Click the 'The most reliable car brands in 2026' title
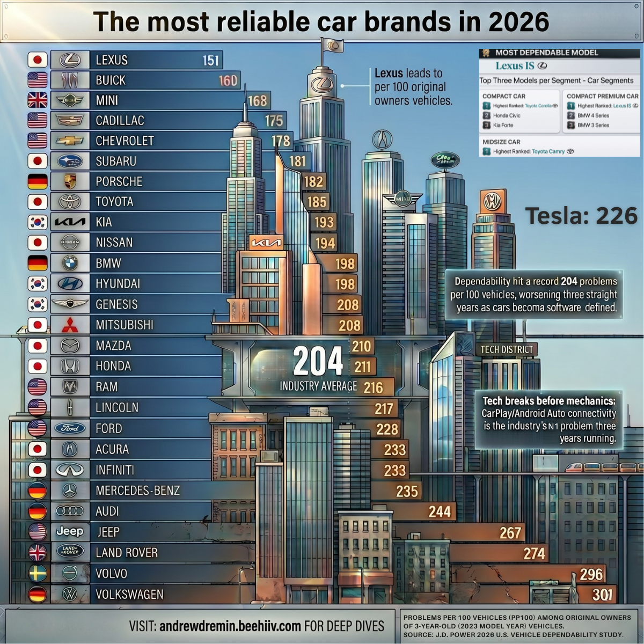Viewport: 644px width, 644px height. coord(321,21)
